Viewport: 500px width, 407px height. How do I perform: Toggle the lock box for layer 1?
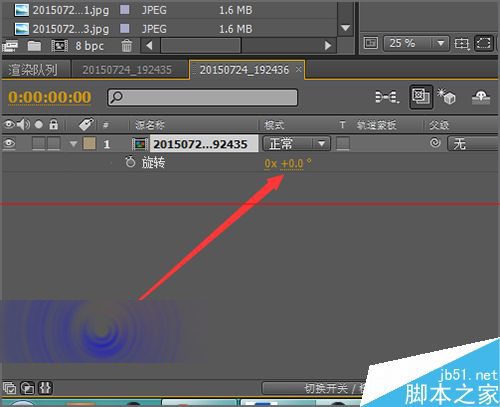pos(54,144)
